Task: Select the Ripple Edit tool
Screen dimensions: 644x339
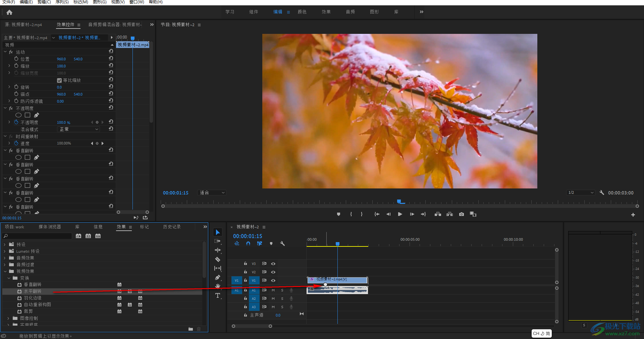Action: (218, 250)
